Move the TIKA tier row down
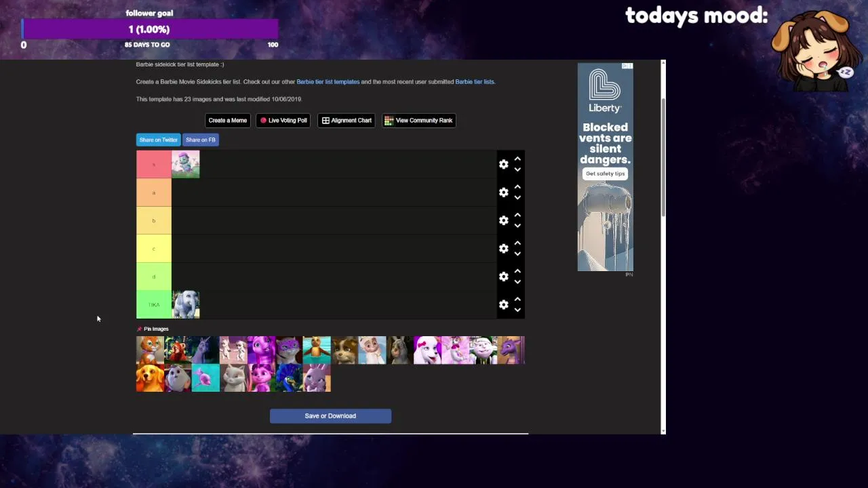868x488 pixels. [x=517, y=310]
